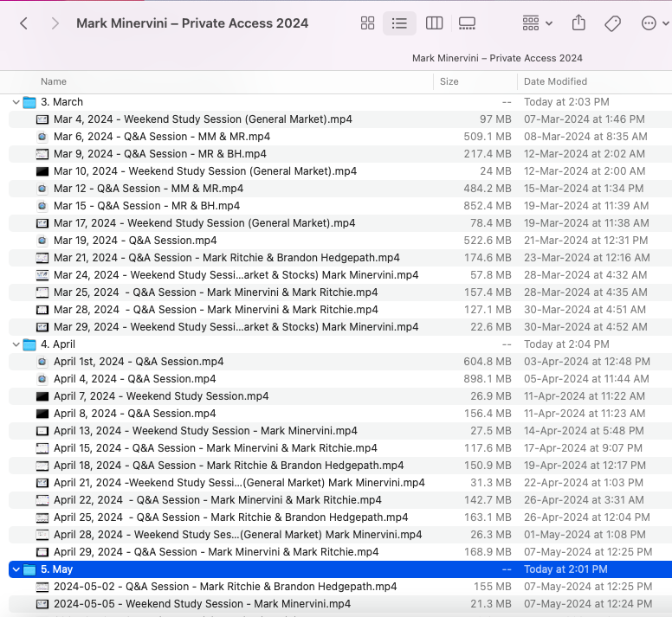Click the 5. May folder icon

[29, 569]
